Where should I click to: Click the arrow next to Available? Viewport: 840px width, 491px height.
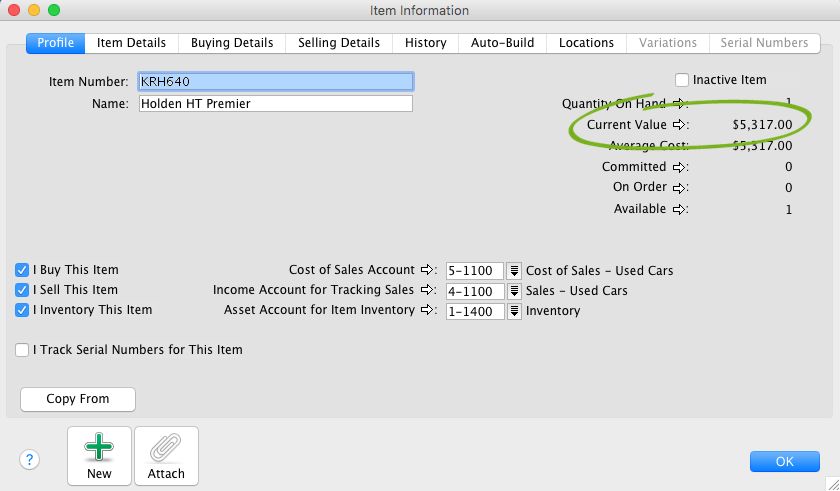tap(680, 209)
